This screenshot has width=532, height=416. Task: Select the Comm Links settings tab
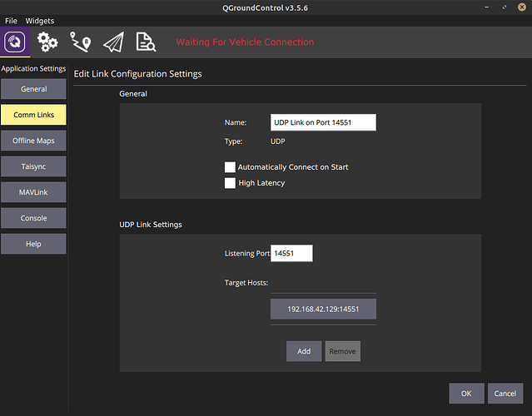[x=33, y=115]
